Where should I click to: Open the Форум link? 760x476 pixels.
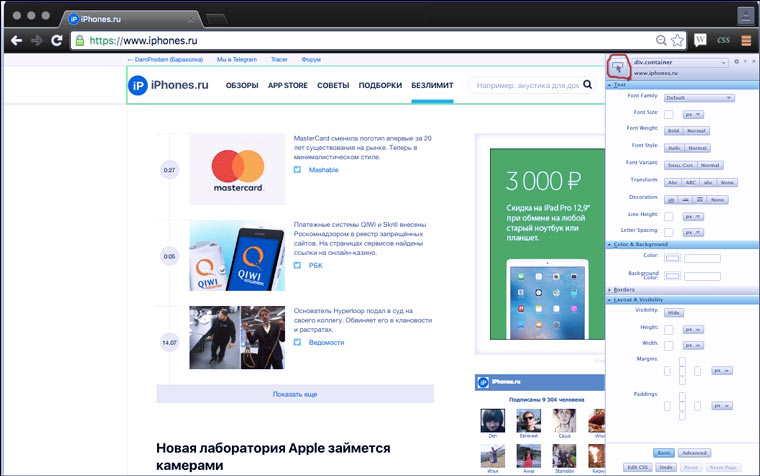point(311,60)
